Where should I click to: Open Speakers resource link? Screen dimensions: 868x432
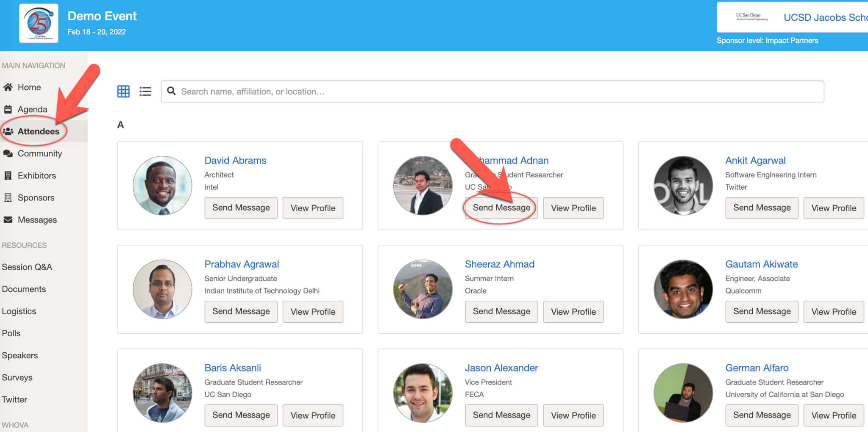click(x=19, y=355)
